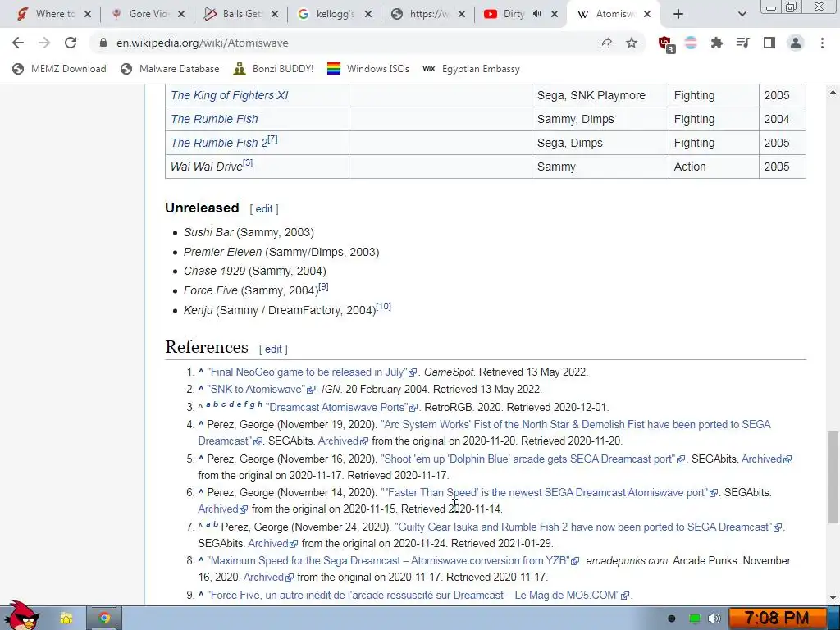Close the 'Where to' tab

coord(88,14)
